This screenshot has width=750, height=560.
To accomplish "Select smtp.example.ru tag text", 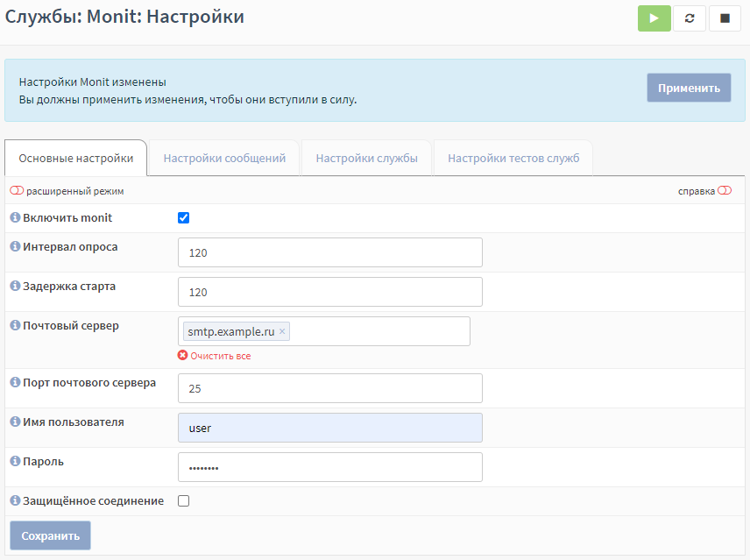I will click(x=231, y=331).
